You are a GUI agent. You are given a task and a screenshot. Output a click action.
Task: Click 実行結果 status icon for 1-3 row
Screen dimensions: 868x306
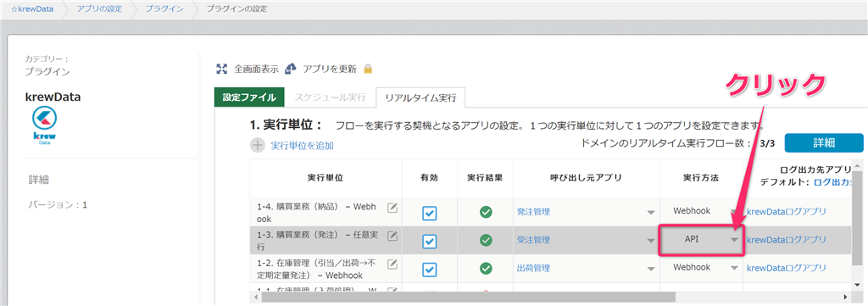pos(486,240)
